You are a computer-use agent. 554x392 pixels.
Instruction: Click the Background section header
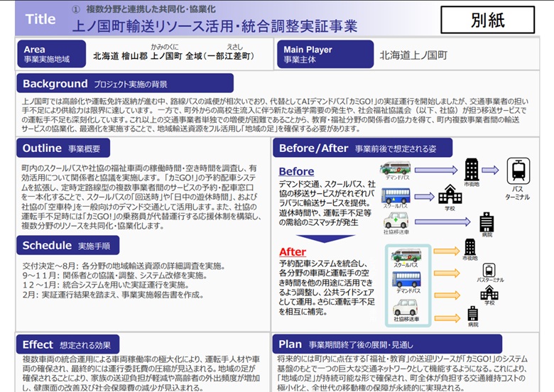click(x=125, y=83)
